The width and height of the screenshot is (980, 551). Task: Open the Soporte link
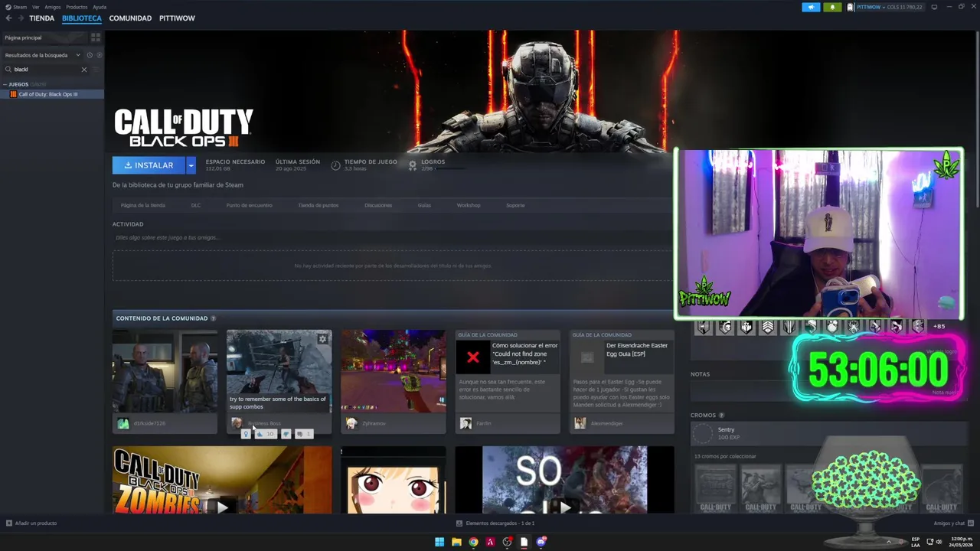tap(515, 205)
